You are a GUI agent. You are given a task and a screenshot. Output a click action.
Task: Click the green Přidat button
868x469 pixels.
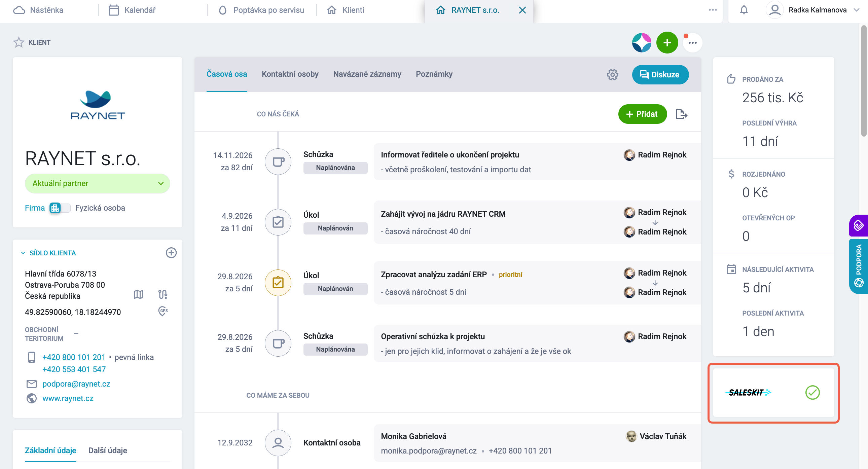[642, 114]
